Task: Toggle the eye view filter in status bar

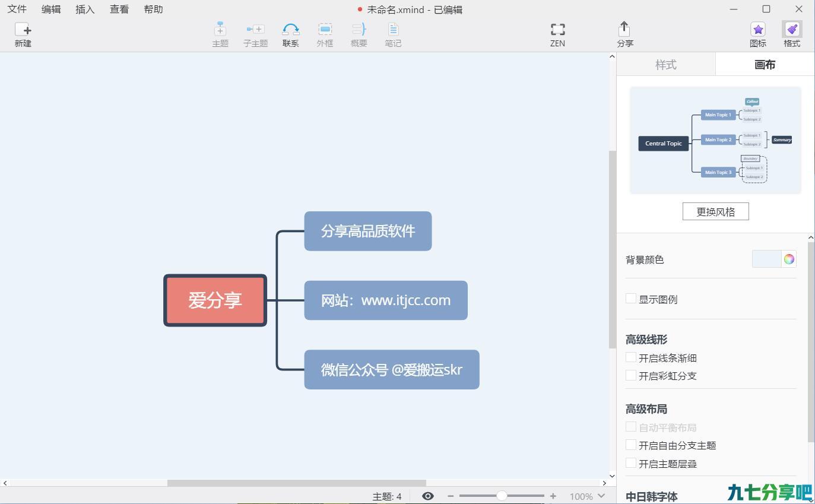Action: [x=428, y=496]
